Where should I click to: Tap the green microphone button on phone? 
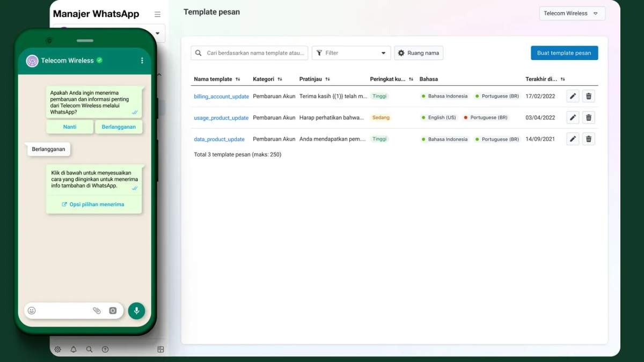[136, 311]
